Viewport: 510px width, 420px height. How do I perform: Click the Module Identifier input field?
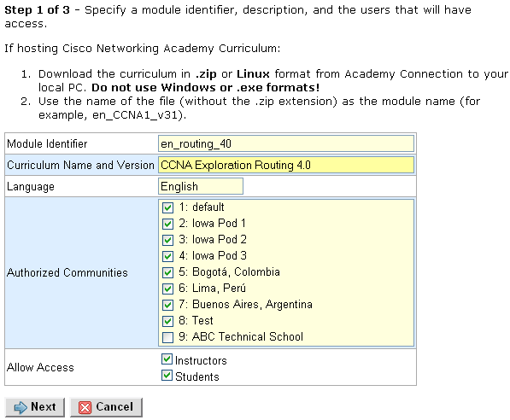pyautogui.click(x=286, y=143)
